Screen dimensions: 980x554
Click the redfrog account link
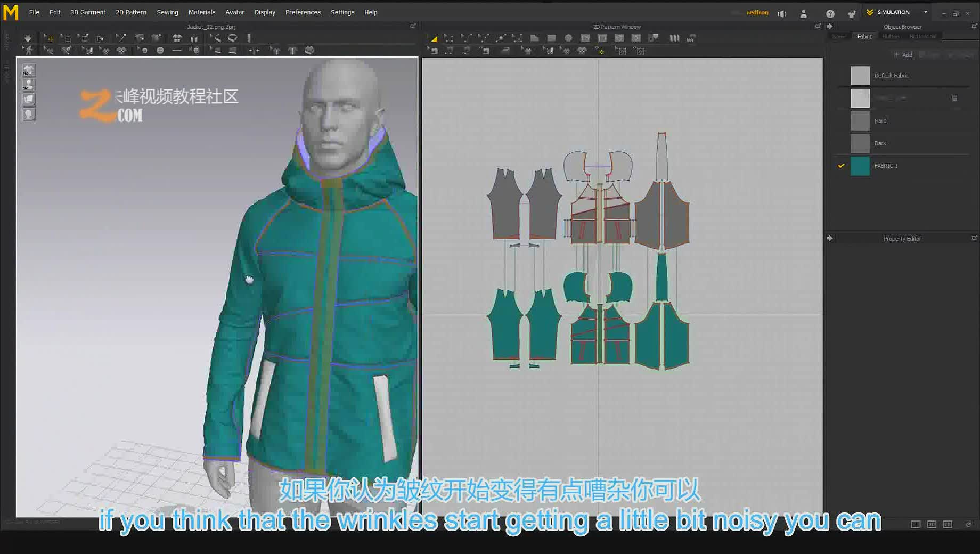coord(757,12)
